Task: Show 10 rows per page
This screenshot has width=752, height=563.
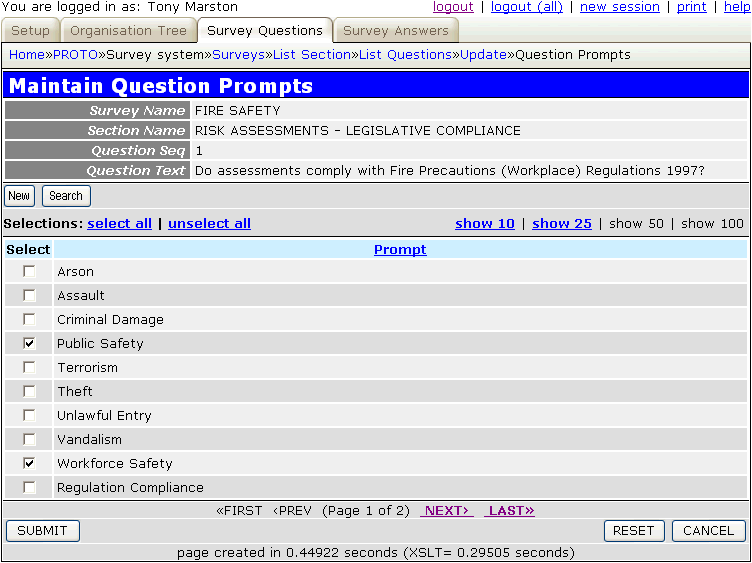Action: [x=485, y=224]
